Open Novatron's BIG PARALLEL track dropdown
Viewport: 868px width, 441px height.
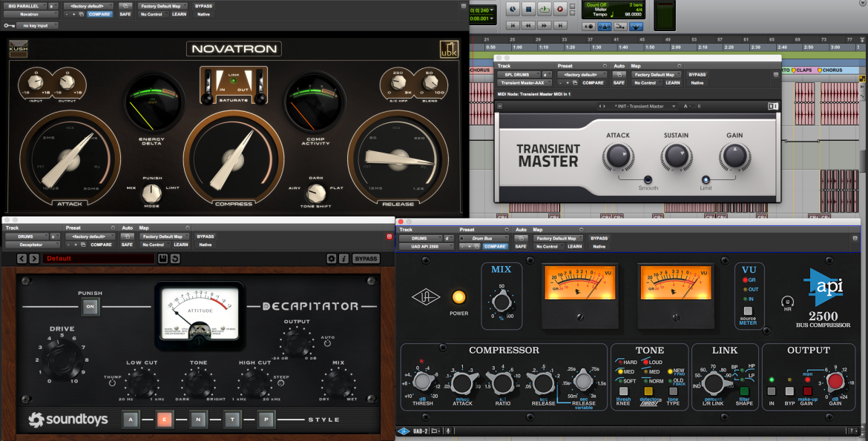[x=25, y=6]
